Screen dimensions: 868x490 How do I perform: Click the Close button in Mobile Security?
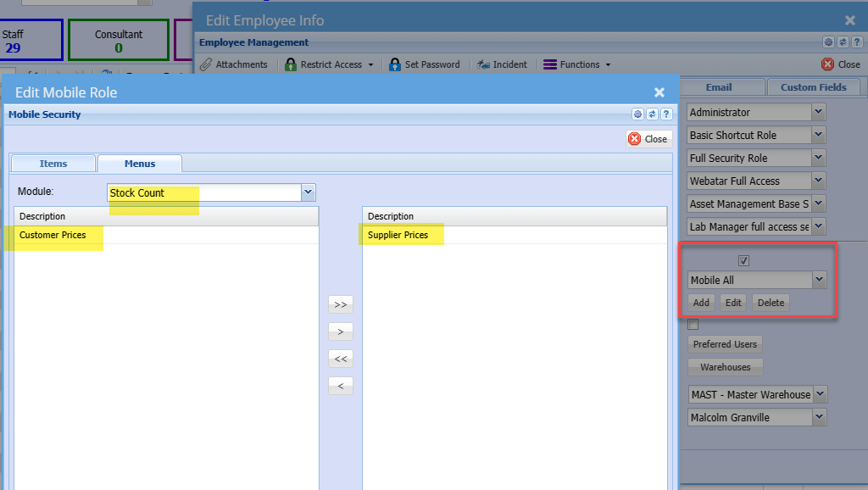[x=648, y=139]
